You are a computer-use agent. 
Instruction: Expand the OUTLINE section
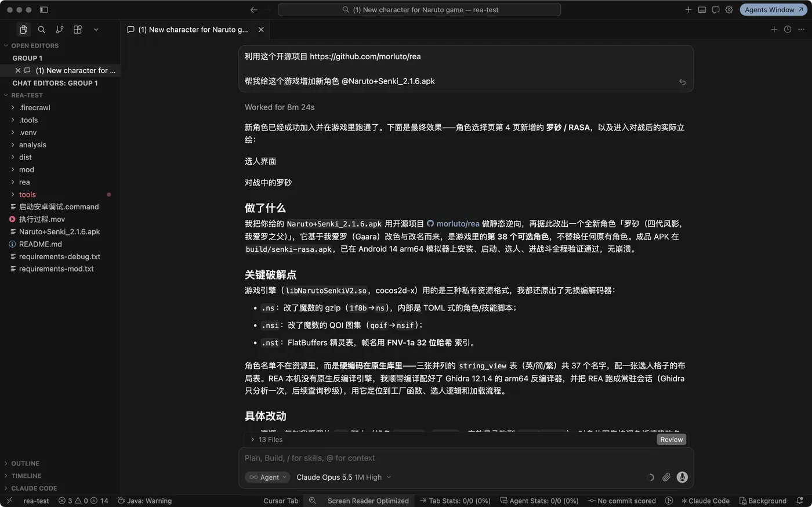tap(60, 463)
